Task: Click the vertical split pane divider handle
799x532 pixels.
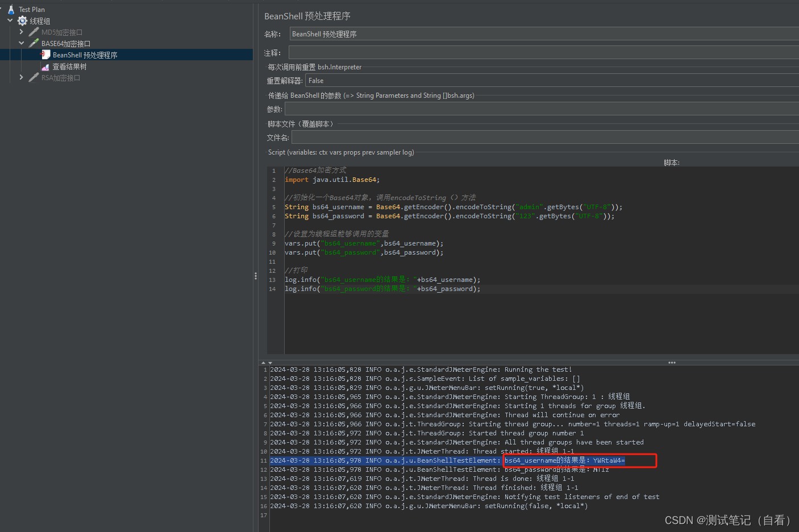Action: 256,276
